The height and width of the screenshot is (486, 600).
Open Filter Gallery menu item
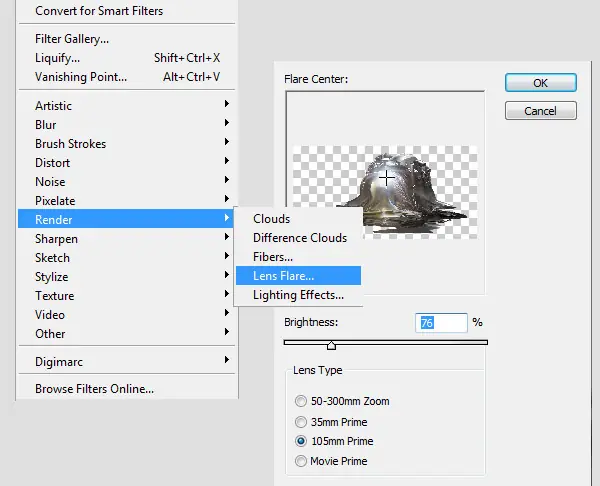(x=126, y=39)
